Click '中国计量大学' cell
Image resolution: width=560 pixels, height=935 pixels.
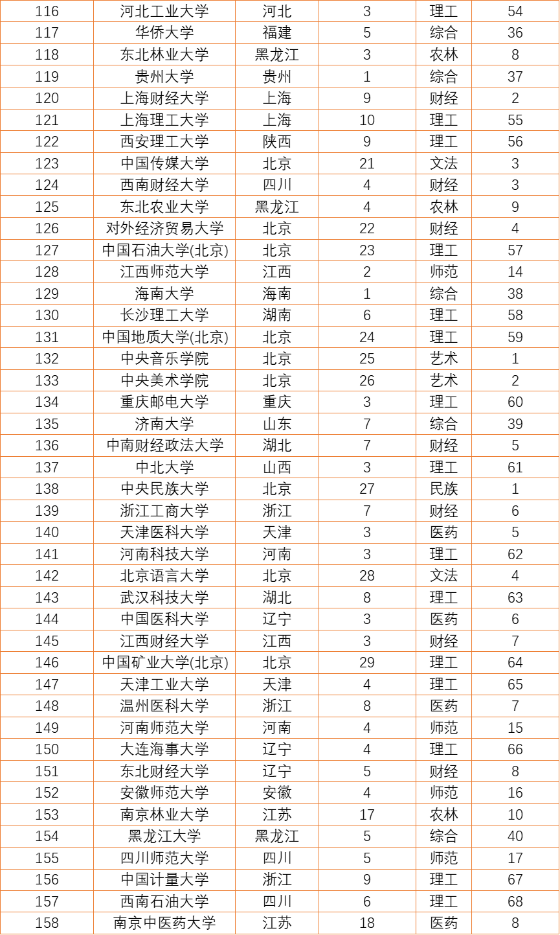click(164, 879)
